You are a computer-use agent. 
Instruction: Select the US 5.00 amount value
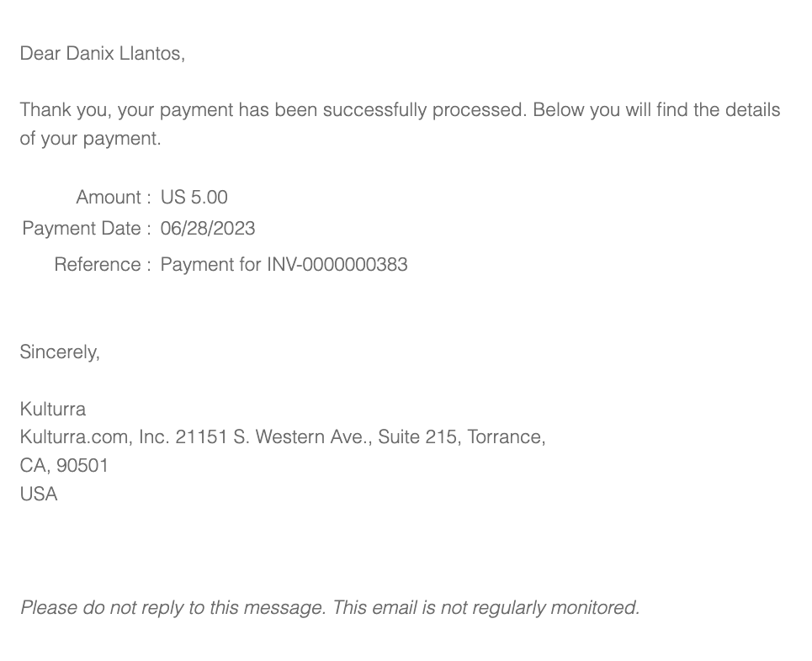pos(194,198)
